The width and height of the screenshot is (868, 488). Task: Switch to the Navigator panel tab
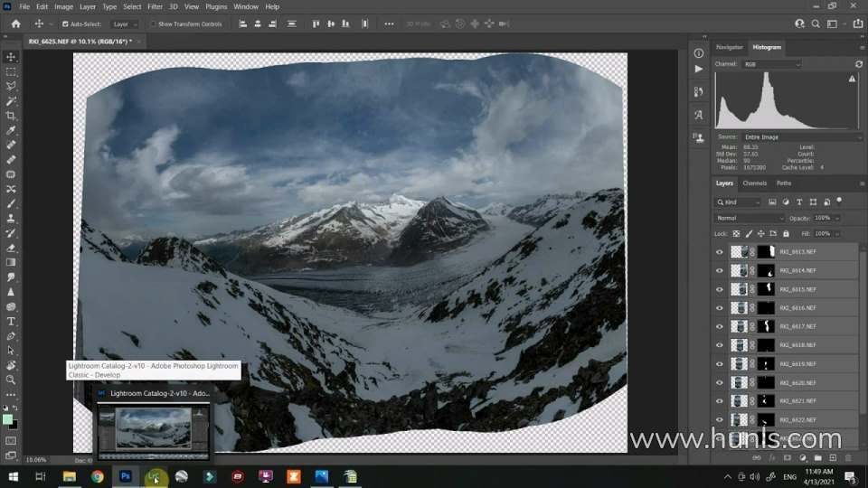729,47
